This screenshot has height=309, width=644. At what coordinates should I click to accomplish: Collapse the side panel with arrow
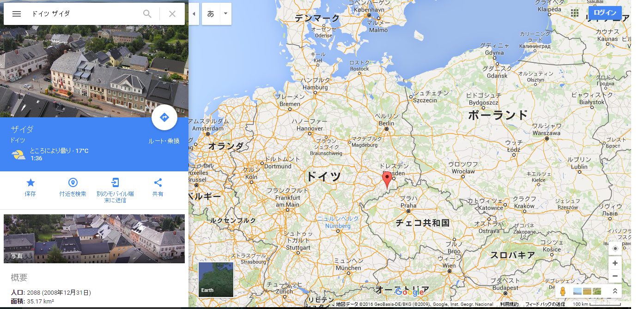[x=194, y=14]
